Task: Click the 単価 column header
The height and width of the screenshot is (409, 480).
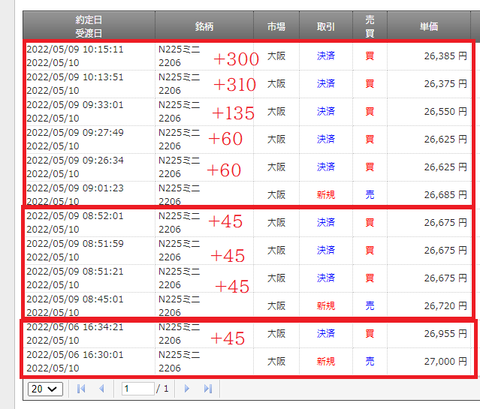Action: pos(429,26)
